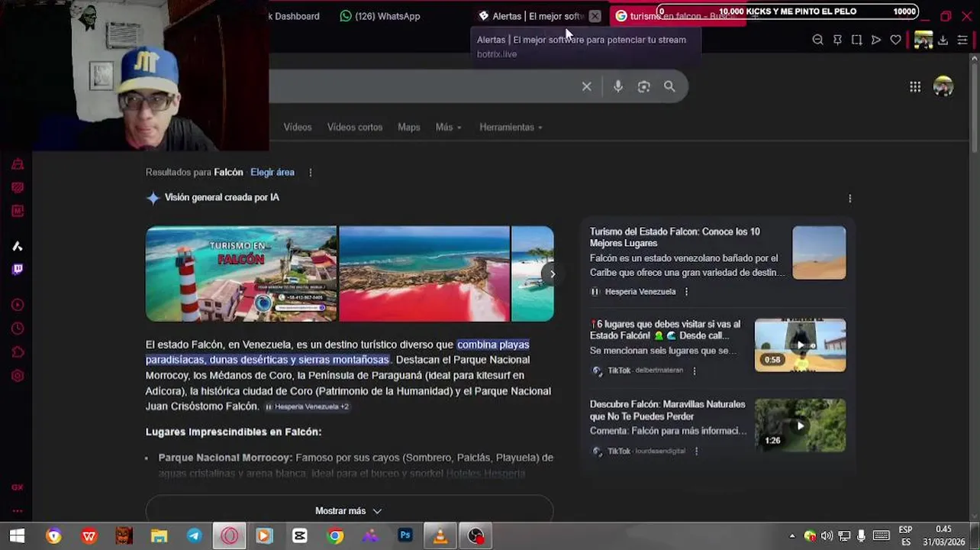Open the Player icon in Opera sidebar
The image size is (980, 550).
click(18, 305)
